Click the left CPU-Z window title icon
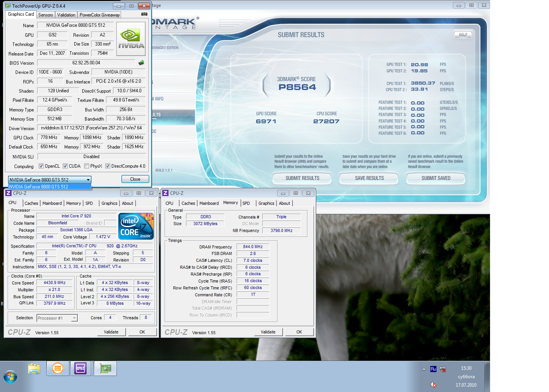This screenshot has width=549, height=392. tap(8, 193)
